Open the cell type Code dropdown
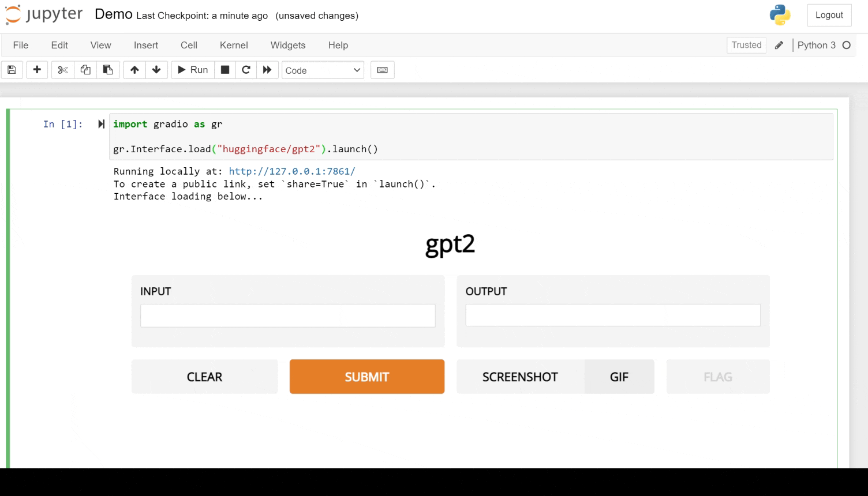This screenshot has width=868, height=496. coord(323,70)
